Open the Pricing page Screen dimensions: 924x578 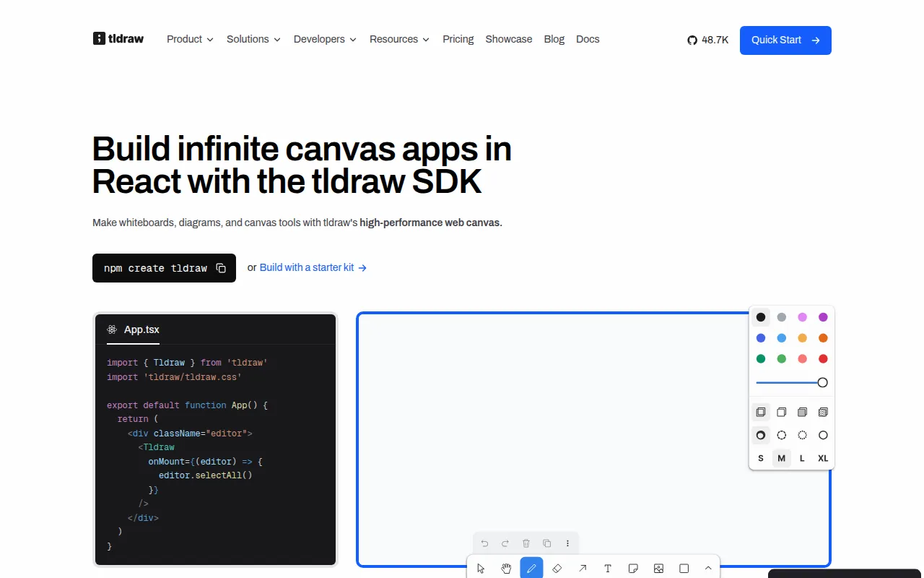[458, 39]
